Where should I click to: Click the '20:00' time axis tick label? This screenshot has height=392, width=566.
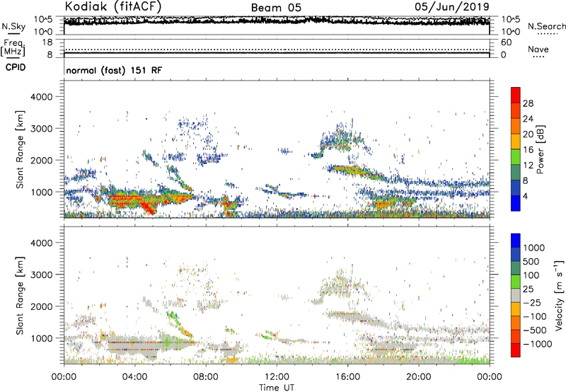418,377
